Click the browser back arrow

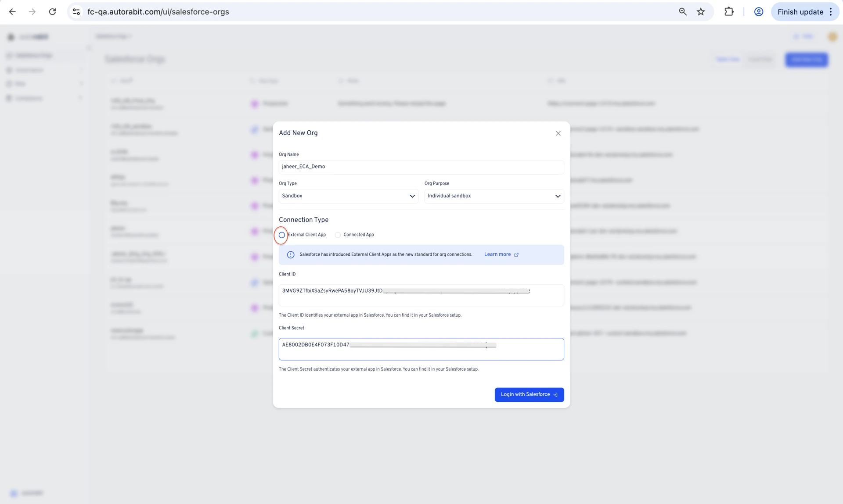click(x=12, y=12)
